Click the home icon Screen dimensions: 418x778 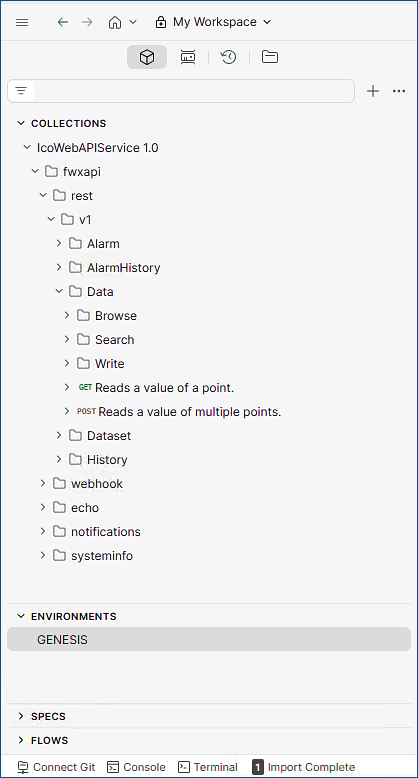click(115, 22)
